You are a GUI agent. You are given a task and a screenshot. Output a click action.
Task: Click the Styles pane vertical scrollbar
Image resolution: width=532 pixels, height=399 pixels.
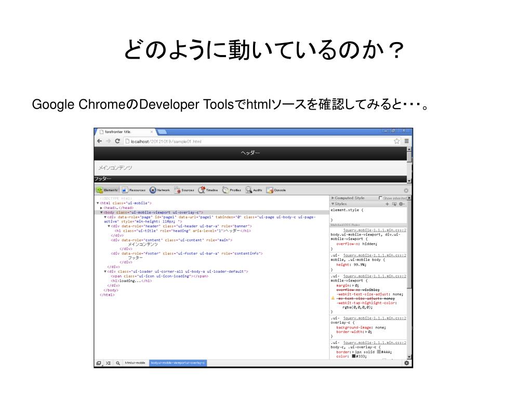(409, 277)
